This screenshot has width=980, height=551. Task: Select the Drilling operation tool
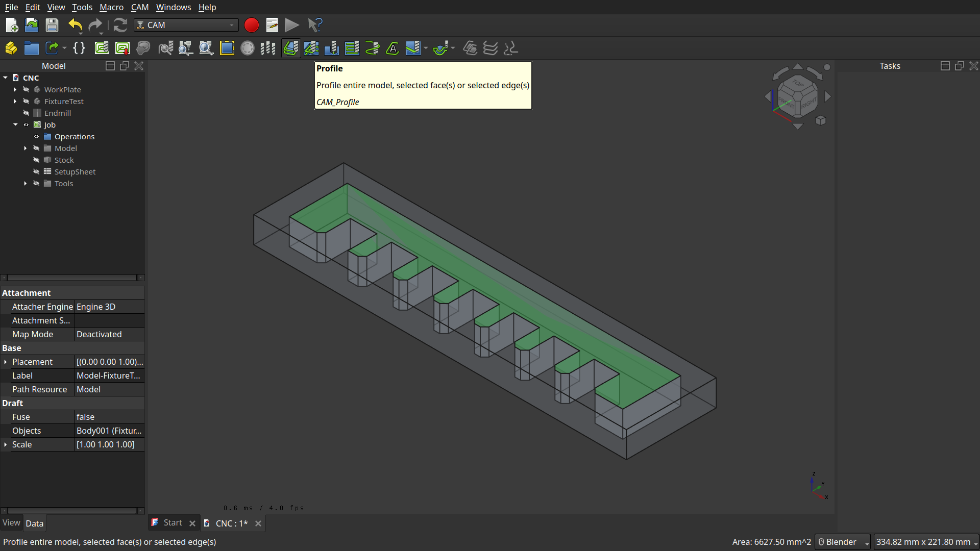(332, 48)
